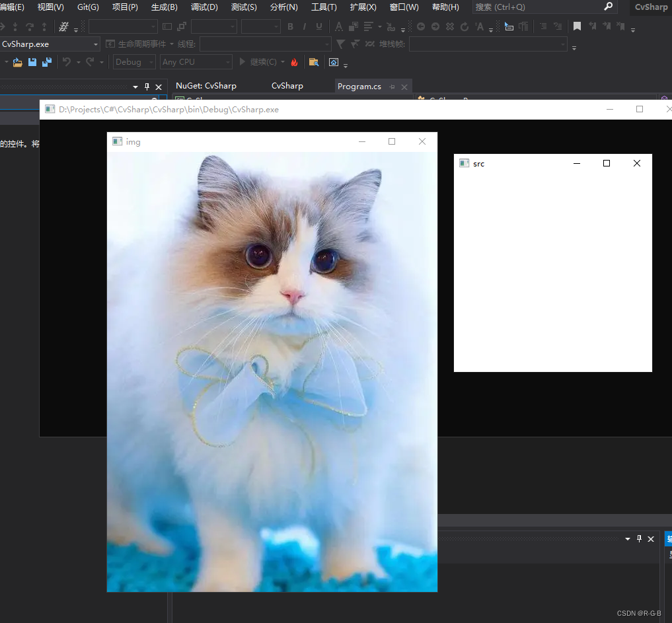Open the 生成(B) build menu
Viewport: 672px width, 623px height.
pos(164,7)
